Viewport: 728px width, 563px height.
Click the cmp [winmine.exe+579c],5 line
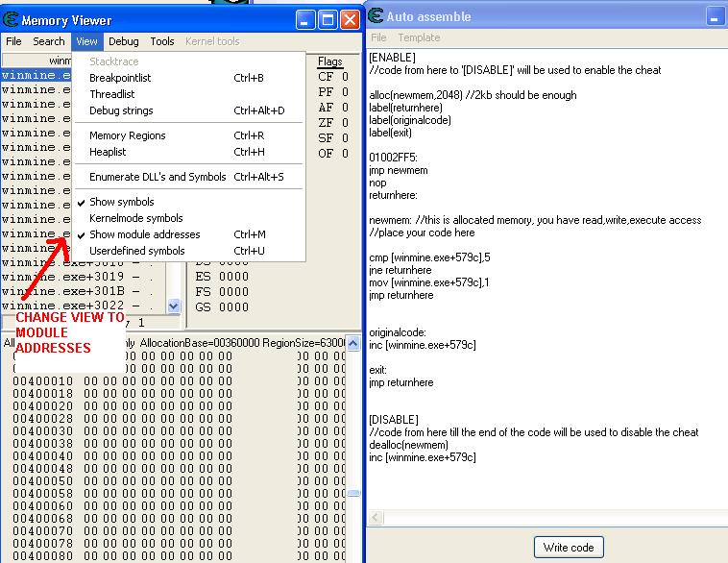click(429, 257)
